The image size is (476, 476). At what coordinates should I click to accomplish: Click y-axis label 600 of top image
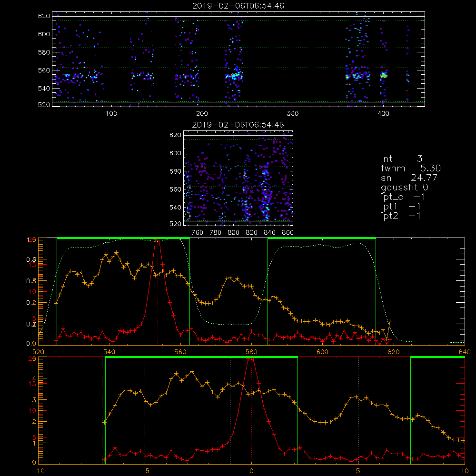[x=44, y=34]
